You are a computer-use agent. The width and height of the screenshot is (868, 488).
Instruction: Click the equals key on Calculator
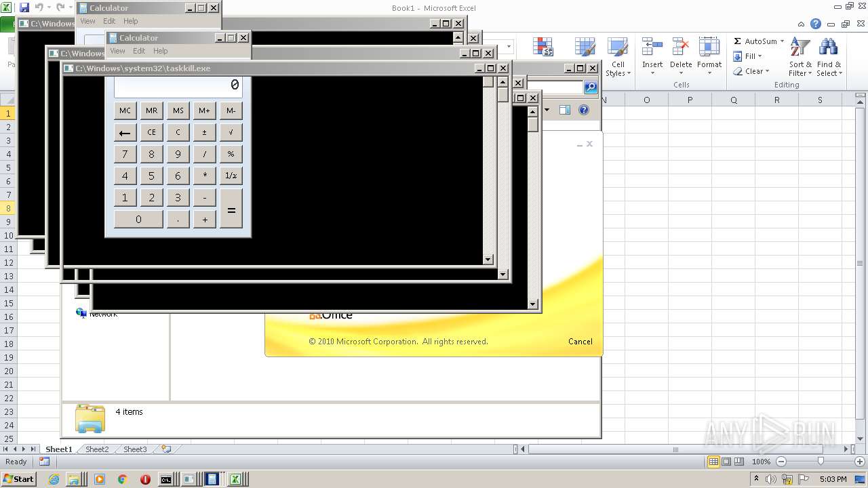231,208
